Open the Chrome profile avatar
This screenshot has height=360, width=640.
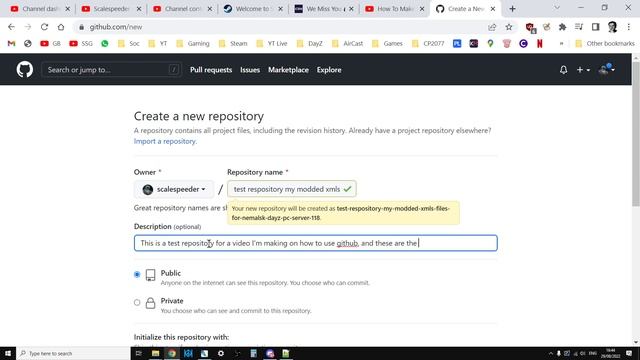point(612,27)
